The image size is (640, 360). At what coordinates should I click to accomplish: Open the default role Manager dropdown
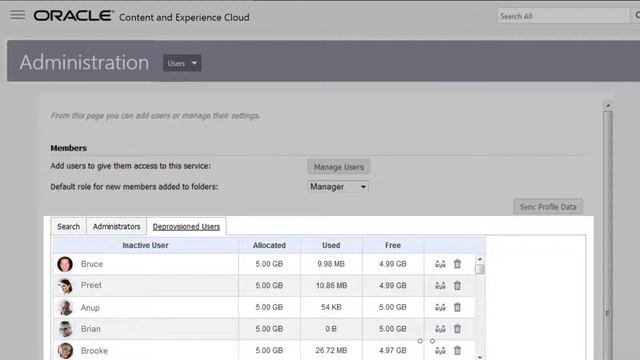coord(338,187)
